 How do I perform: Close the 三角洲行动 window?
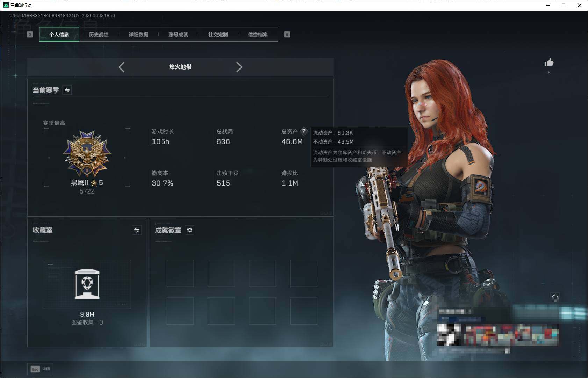(580, 5)
